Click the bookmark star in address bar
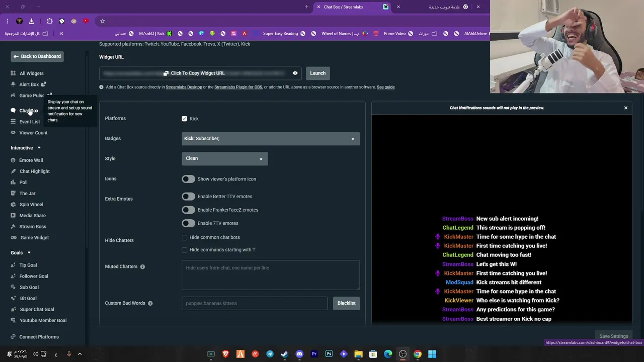Image resolution: width=644 pixels, height=362 pixels. (x=103, y=21)
